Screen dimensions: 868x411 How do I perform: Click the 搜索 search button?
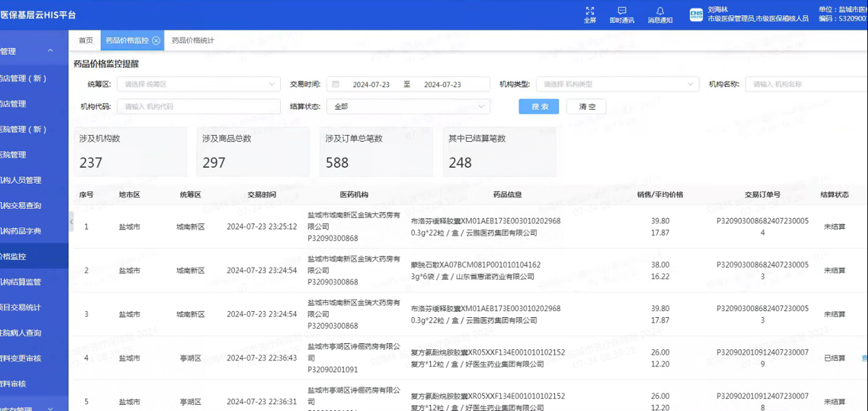click(538, 106)
